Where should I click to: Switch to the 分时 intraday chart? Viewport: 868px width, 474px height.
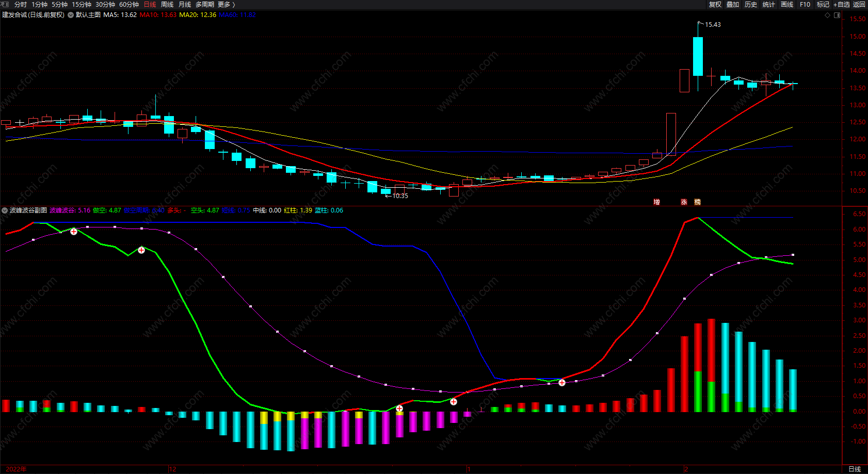[20, 5]
